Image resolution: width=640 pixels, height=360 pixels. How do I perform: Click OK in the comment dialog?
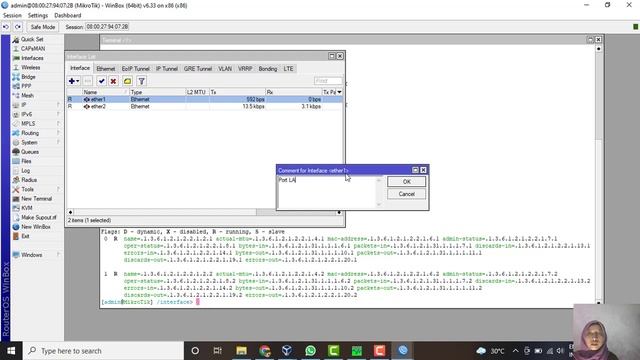pyautogui.click(x=407, y=182)
